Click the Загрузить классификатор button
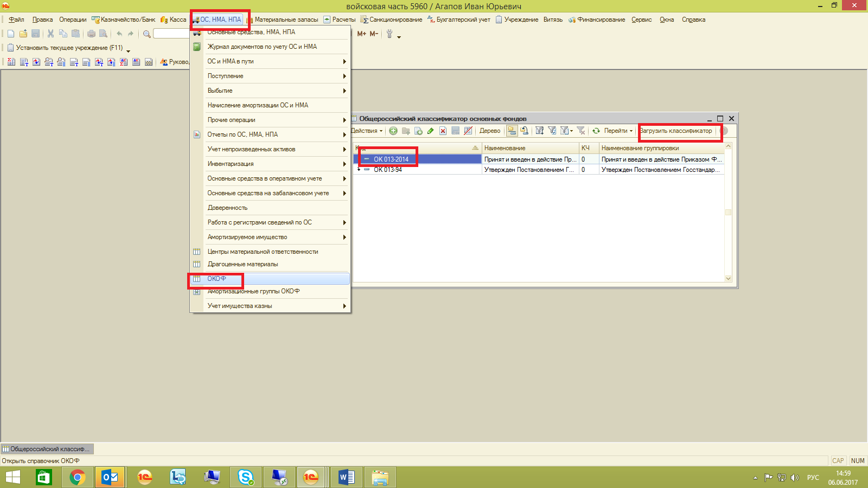 coord(676,131)
